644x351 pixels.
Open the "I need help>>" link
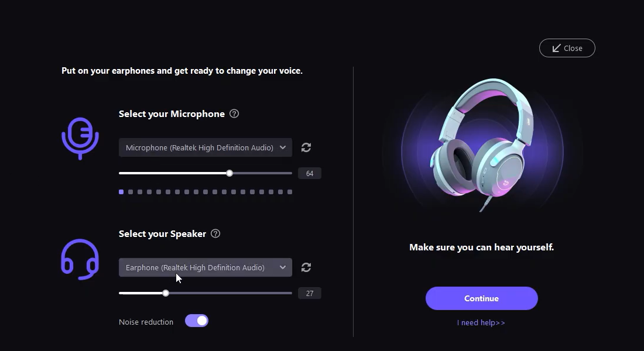481,323
